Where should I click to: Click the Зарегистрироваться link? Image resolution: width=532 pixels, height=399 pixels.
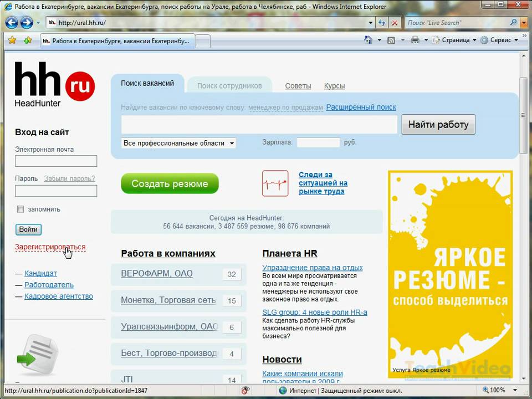pos(50,247)
